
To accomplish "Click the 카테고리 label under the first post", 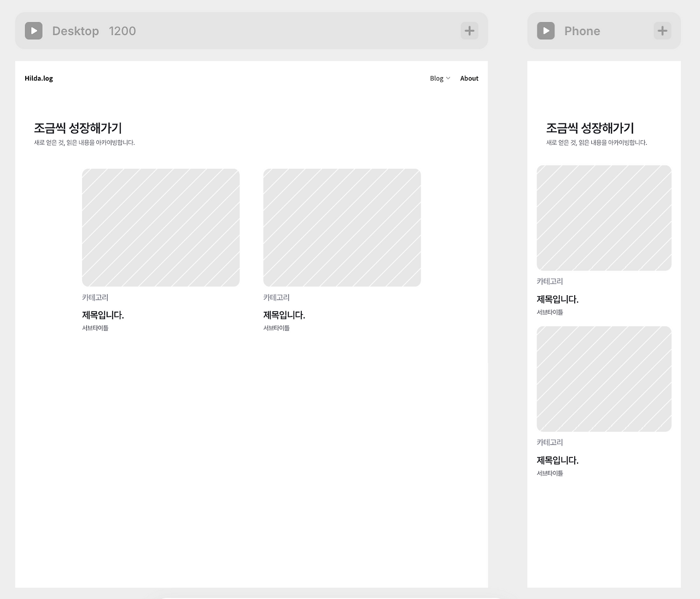I will (95, 297).
